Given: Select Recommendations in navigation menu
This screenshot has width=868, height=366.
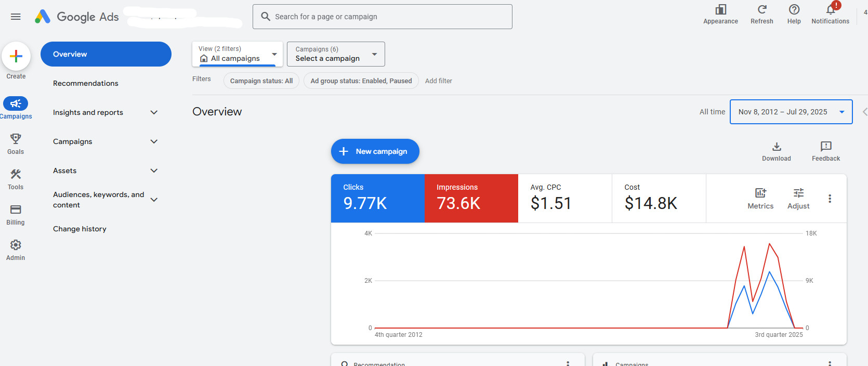Looking at the screenshot, I should (86, 83).
